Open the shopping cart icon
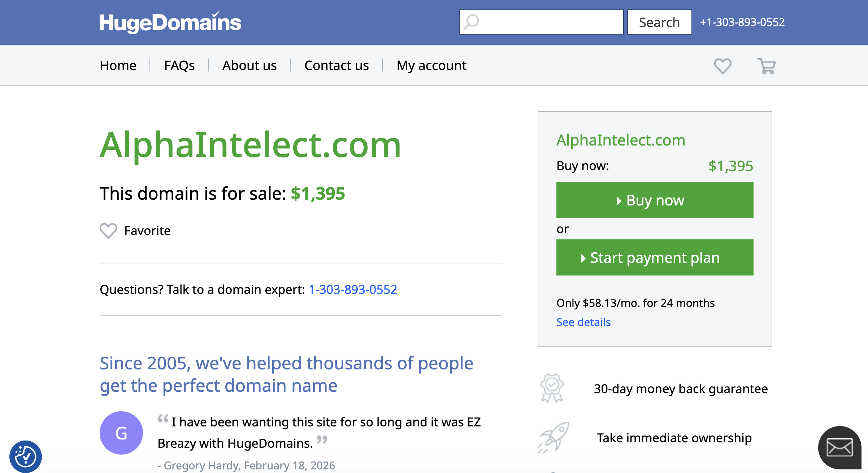 click(x=766, y=65)
